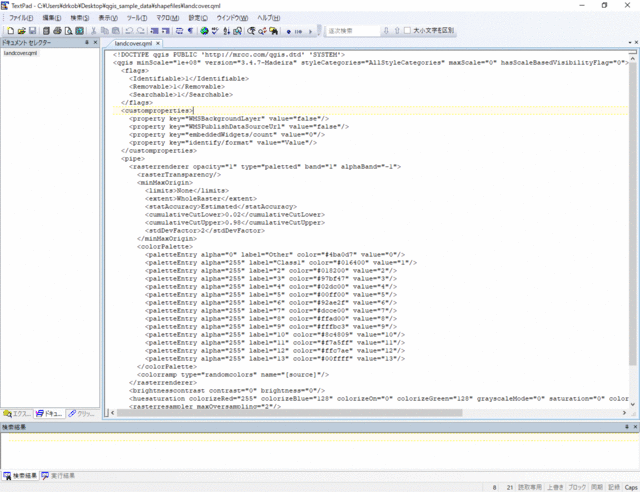
Task: Click the Paste clipboard icon
Action: point(116,31)
